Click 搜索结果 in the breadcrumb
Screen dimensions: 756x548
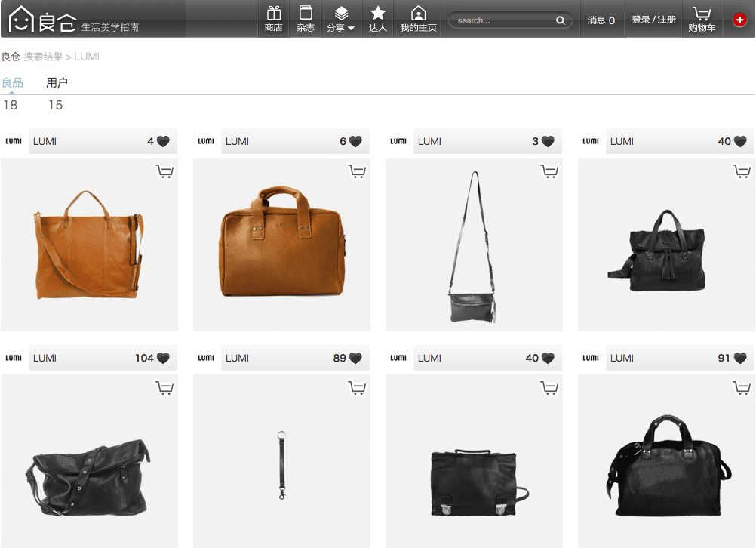point(44,57)
